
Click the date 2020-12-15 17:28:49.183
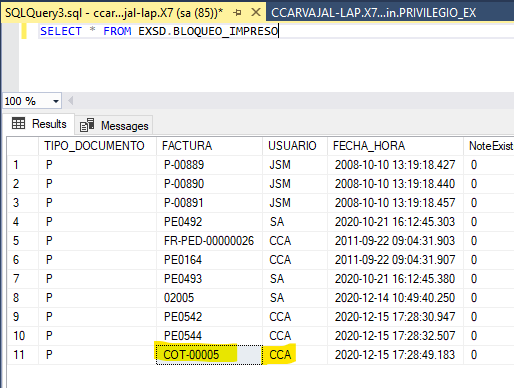[395, 355]
